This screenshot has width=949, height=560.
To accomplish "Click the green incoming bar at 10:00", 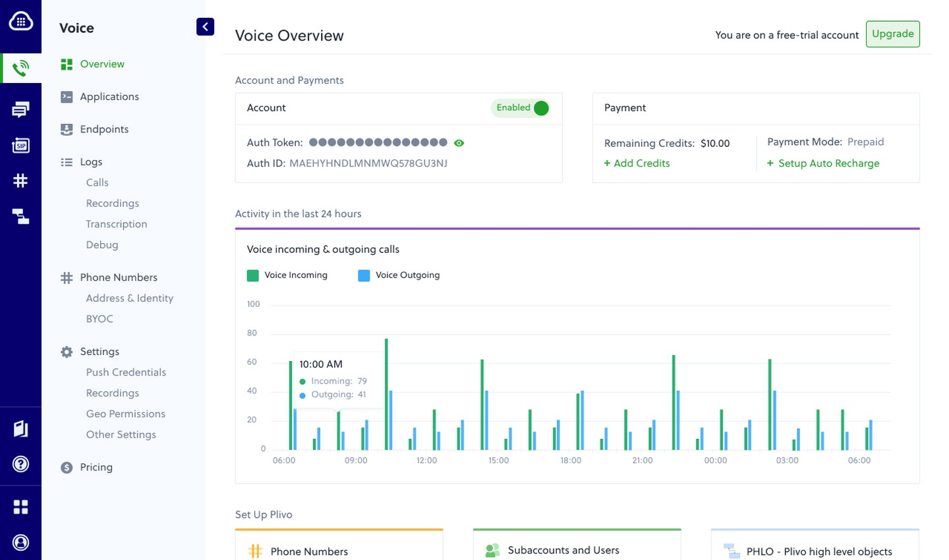I will pyautogui.click(x=386, y=394).
